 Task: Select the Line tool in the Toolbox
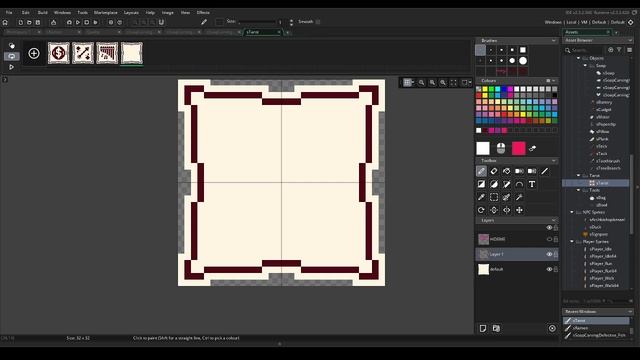coord(544,171)
